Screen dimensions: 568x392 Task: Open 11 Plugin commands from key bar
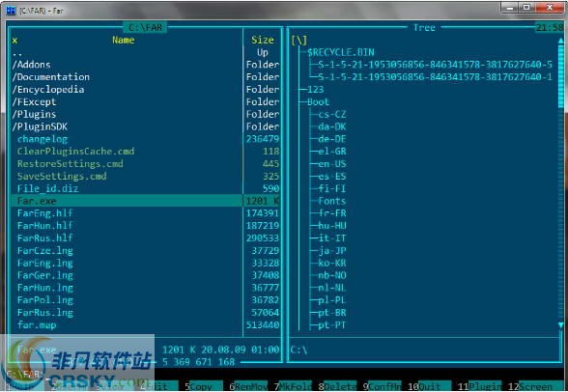[479, 386]
